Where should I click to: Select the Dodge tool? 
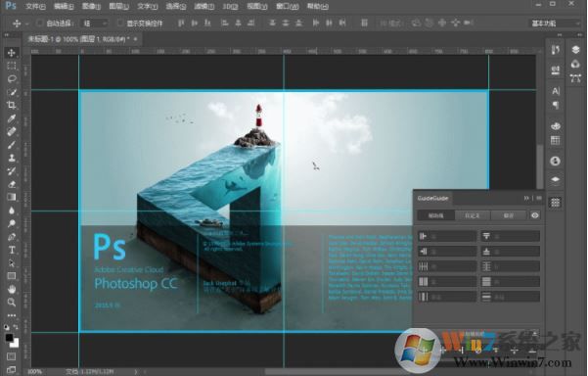pyautogui.click(x=12, y=223)
